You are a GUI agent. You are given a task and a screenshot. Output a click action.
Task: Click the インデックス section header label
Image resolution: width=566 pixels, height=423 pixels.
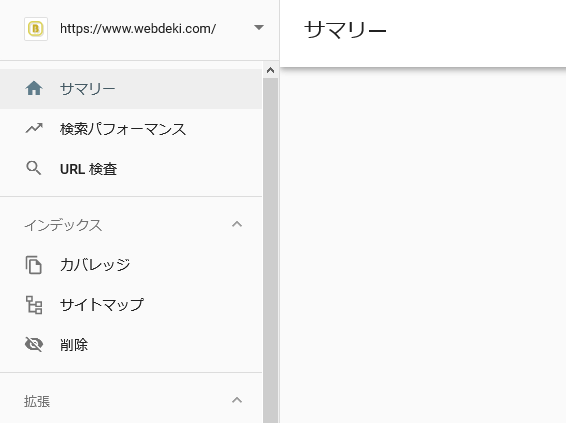[x=63, y=225]
